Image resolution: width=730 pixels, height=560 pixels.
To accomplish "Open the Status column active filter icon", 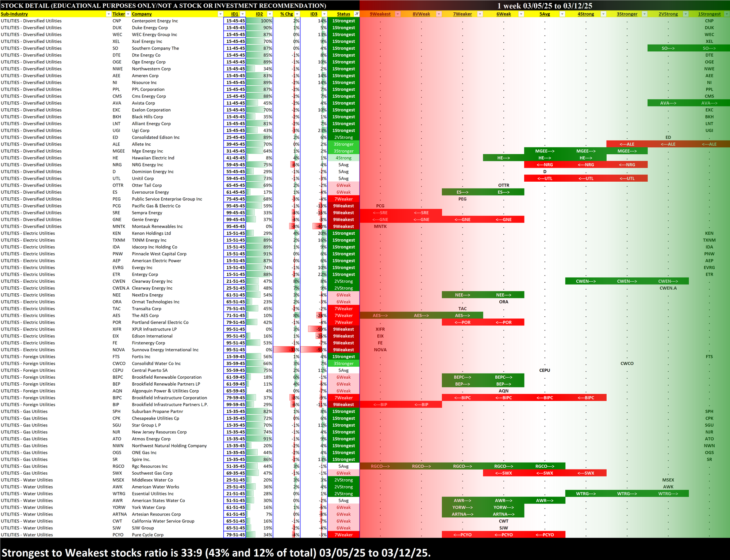I will click(x=357, y=14).
